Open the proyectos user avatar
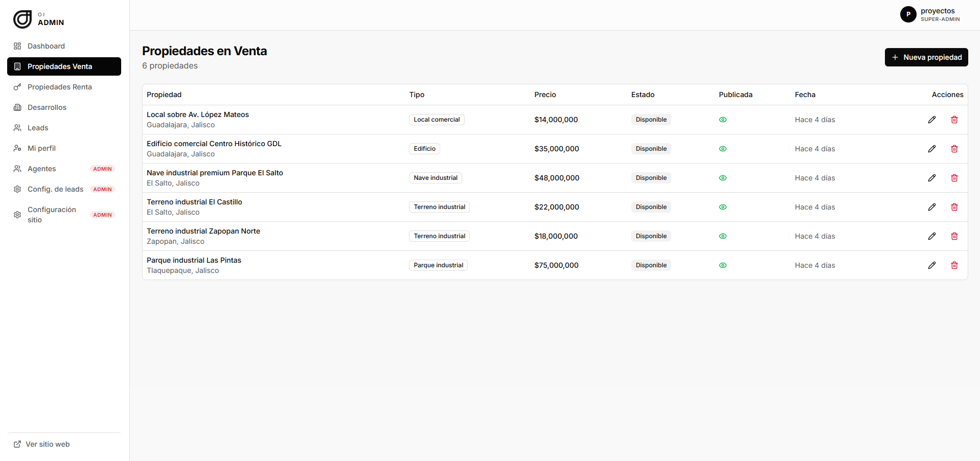 pyautogui.click(x=908, y=14)
